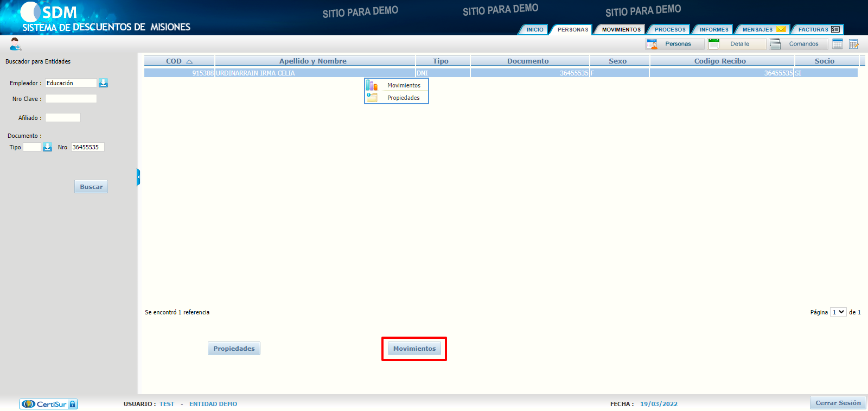The height and width of the screenshot is (411, 868).
Task: Click the Propiedades button at bottom
Action: pyautogui.click(x=234, y=349)
